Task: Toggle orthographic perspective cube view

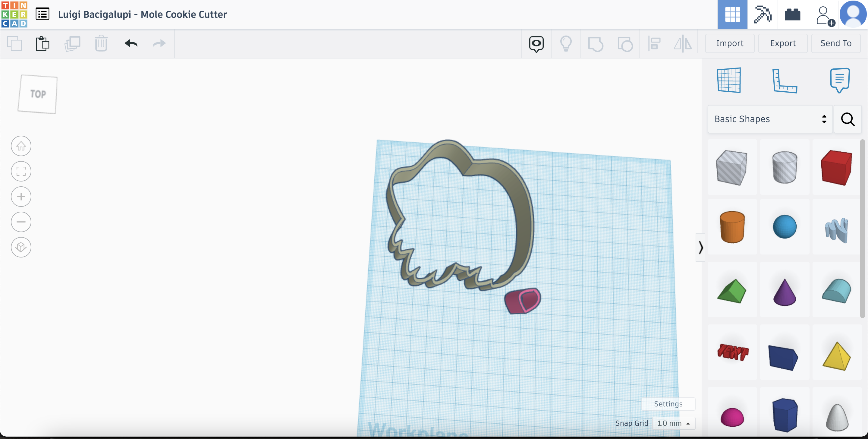Action: (x=21, y=247)
